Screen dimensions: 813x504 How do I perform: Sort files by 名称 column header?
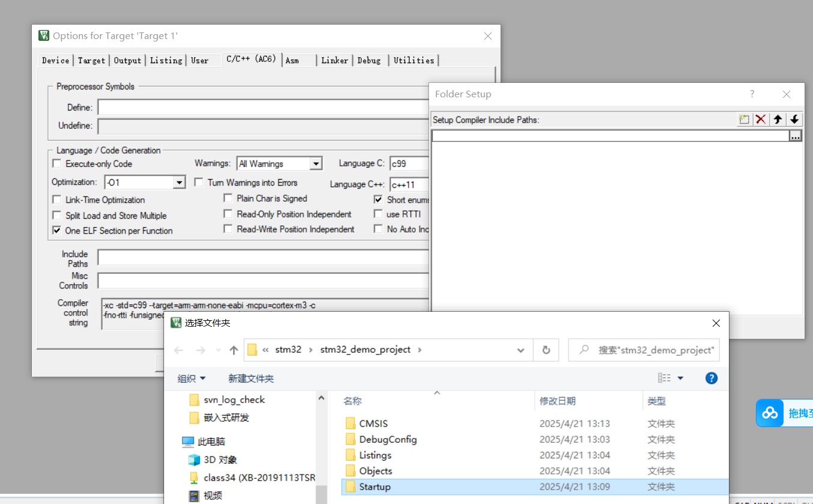click(352, 401)
